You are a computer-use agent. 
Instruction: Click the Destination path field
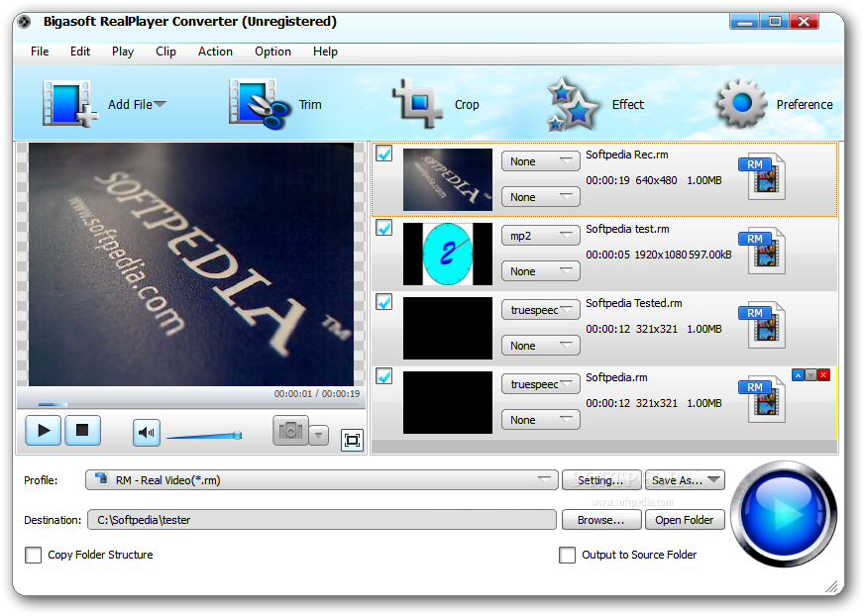tap(322, 520)
